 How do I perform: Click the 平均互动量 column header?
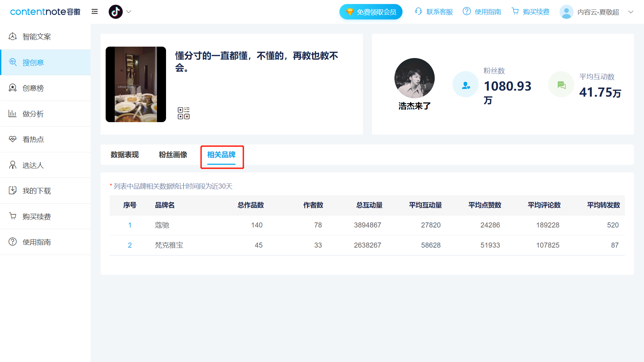[425, 205]
